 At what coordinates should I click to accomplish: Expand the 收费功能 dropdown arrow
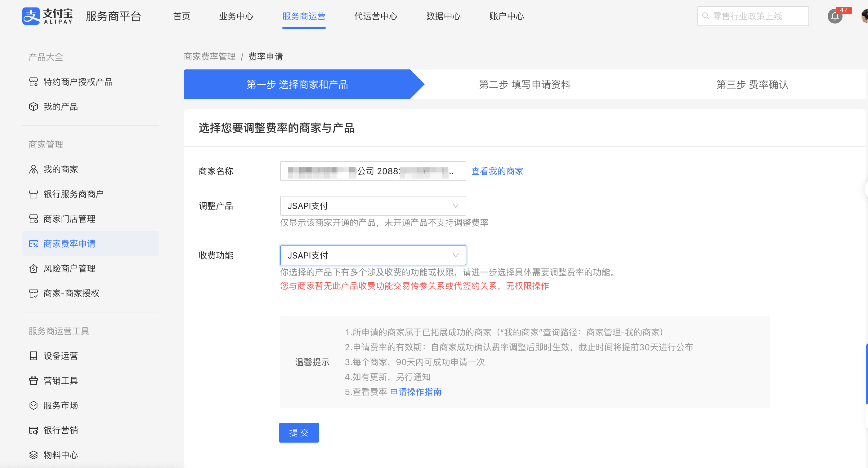(x=455, y=256)
